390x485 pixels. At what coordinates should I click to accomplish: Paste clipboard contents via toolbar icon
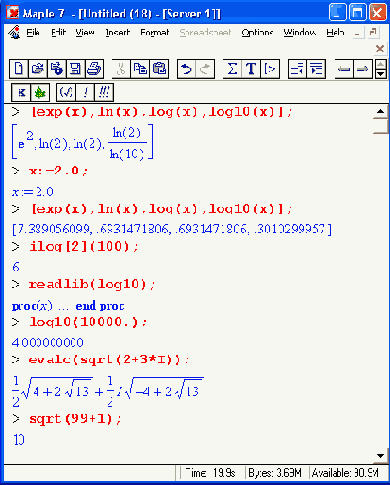159,69
